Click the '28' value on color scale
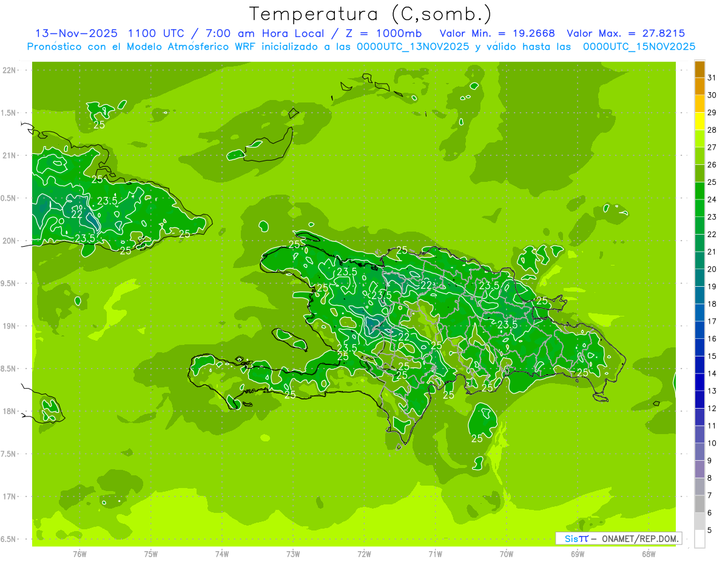This screenshot has width=728, height=562. [x=712, y=130]
